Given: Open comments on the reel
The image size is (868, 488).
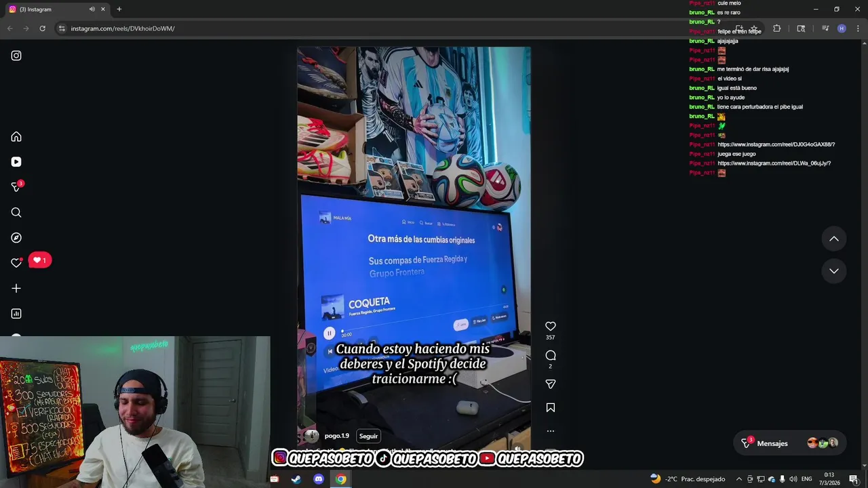Looking at the screenshot, I should coord(551,355).
